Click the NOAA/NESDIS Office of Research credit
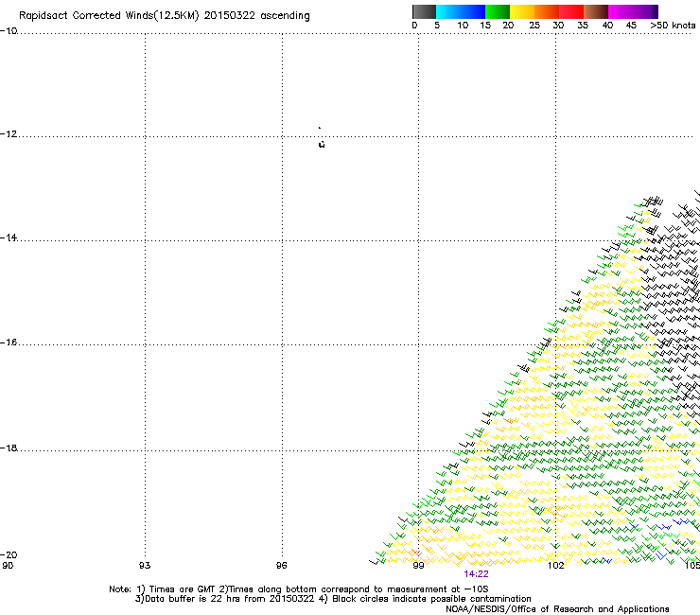 tap(557, 609)
